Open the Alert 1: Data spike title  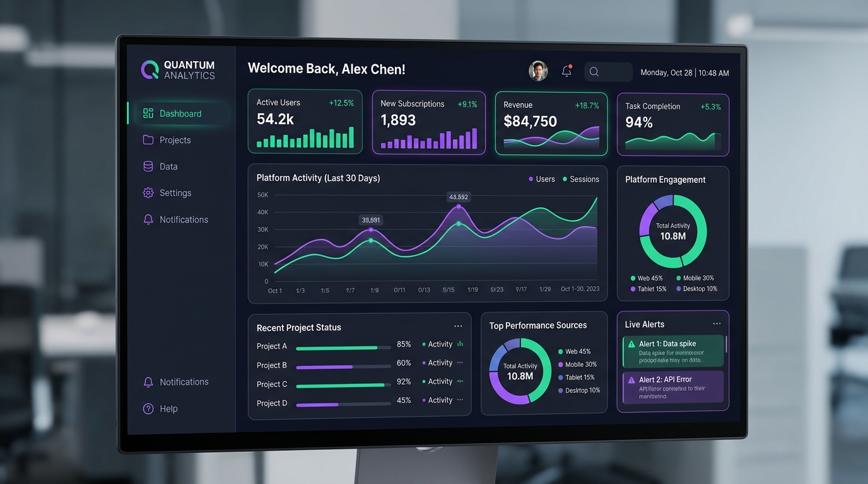[667, 344]
